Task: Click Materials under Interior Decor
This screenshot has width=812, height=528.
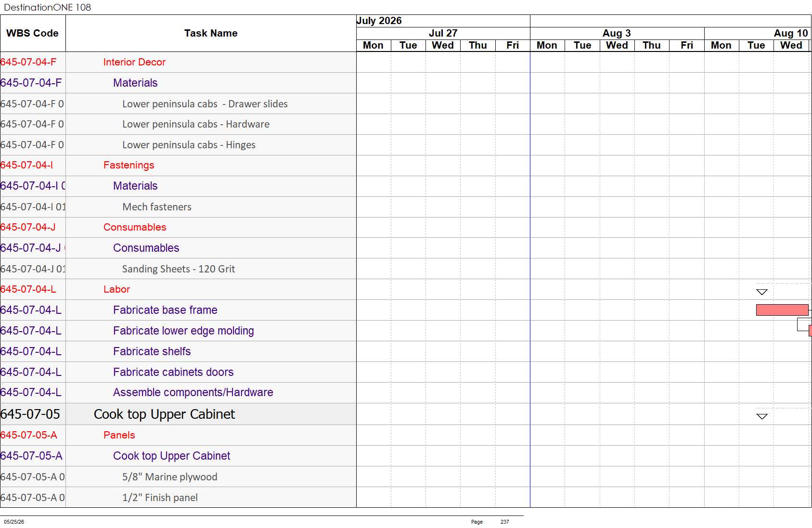Action: pos(135,83)
